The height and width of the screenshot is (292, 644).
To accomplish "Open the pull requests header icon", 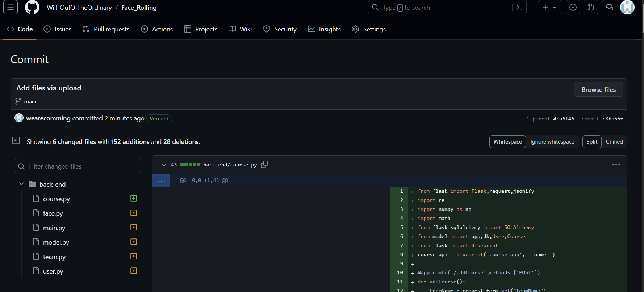I will [591, 8].
